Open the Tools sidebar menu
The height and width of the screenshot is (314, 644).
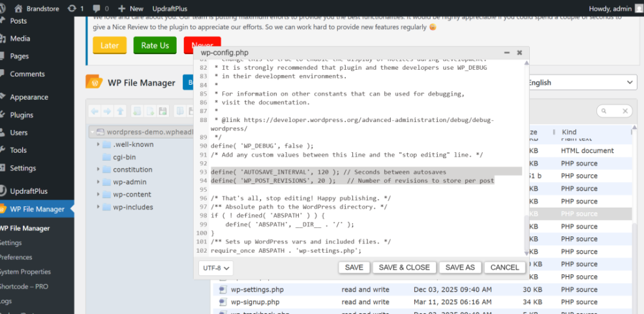(18, 150)
